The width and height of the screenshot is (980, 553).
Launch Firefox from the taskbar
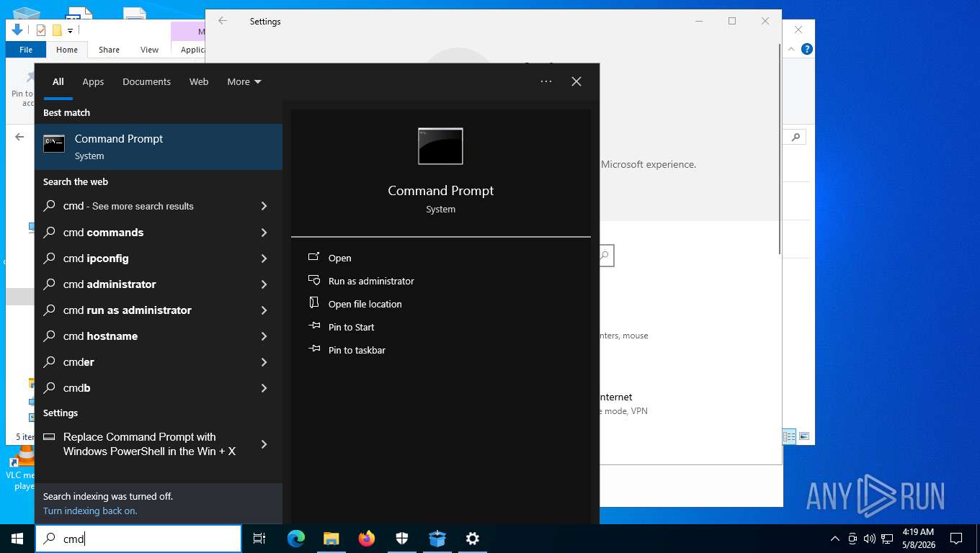coord(367,539)
